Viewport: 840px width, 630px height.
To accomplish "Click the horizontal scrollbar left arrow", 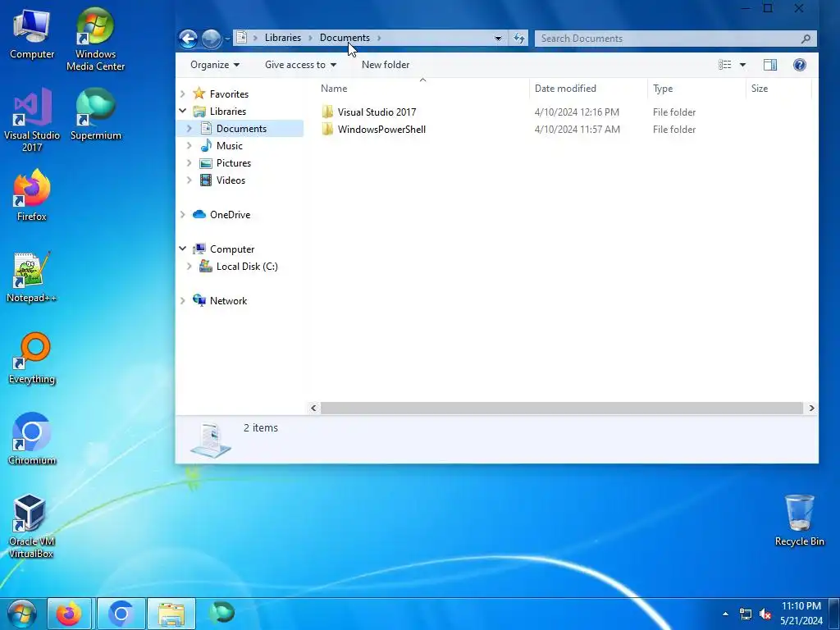I will (314, 409).
